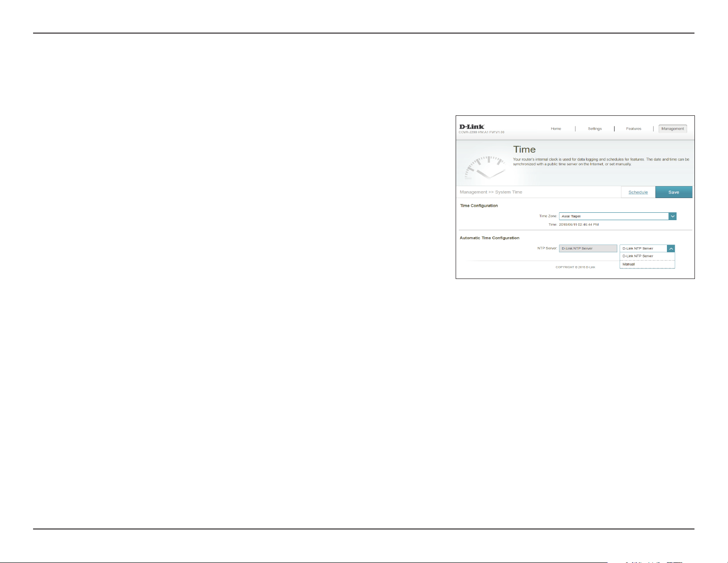Click the Time page title
The height and width of the screenshot is (563, 728).
[524, 149]
